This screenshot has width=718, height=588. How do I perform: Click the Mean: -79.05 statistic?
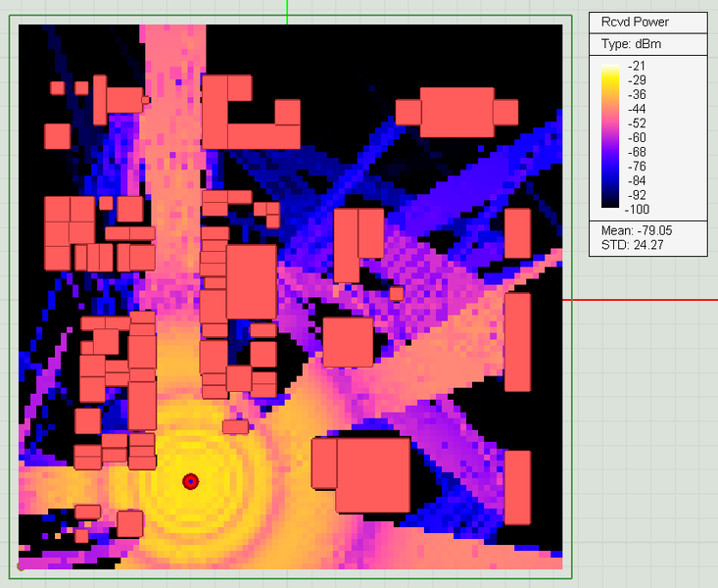pyautogui.click(x=637, y=230)
